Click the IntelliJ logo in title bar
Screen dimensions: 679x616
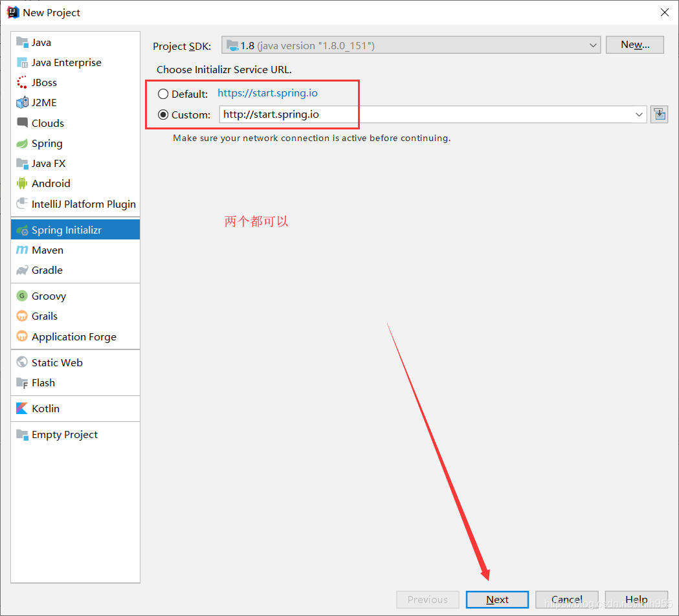(x=13, y=12)
